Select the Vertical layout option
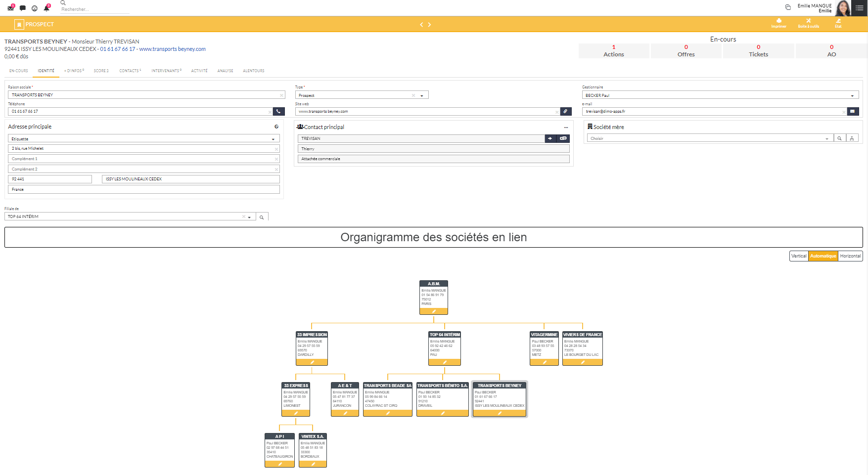Screen dimensions: 868x475 [x=799, y=256]
